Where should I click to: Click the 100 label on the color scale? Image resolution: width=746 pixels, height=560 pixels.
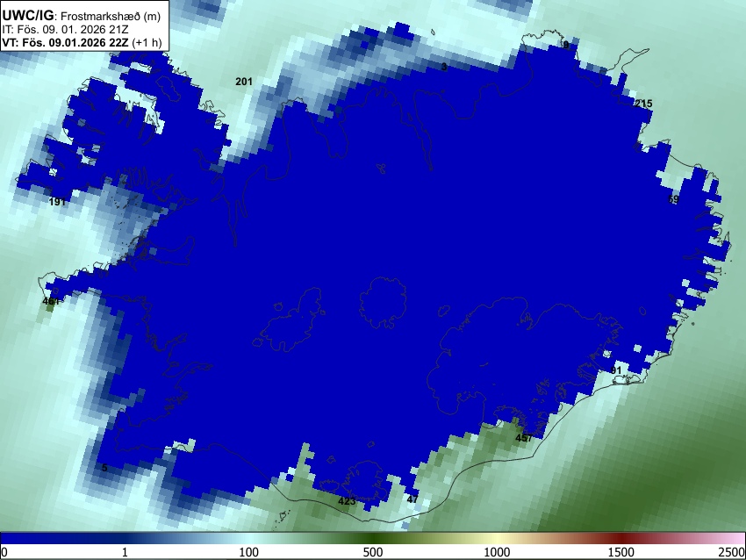(x=249, y=552)
